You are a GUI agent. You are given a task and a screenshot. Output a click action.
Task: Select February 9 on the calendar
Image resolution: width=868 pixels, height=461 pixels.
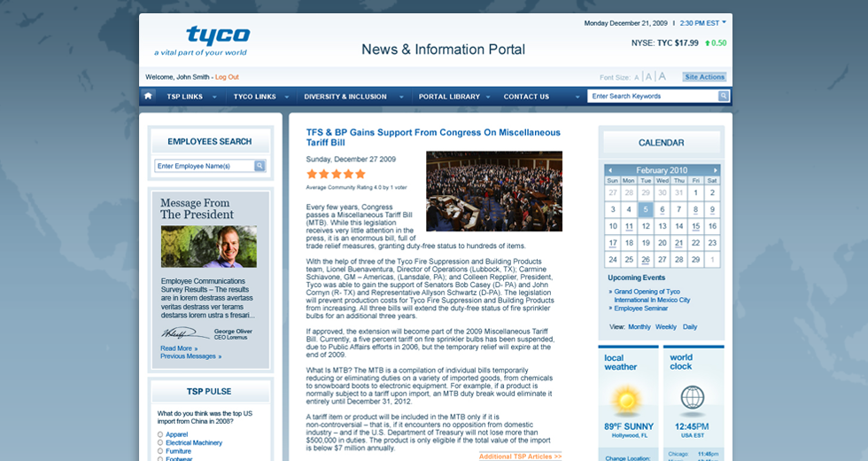(712, 209)
